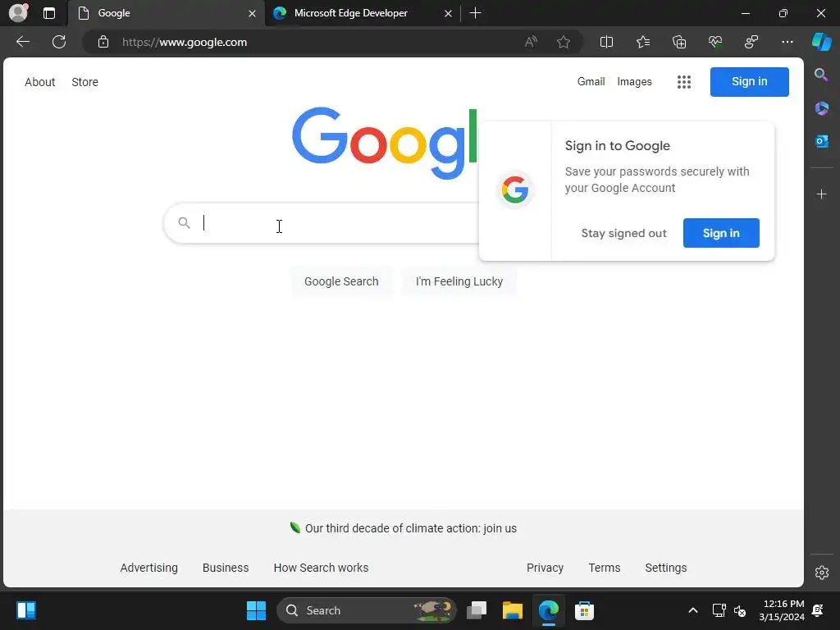840x630 pixels.
Task: Open sidebar Search icon
Action: [x=821, y=75]
